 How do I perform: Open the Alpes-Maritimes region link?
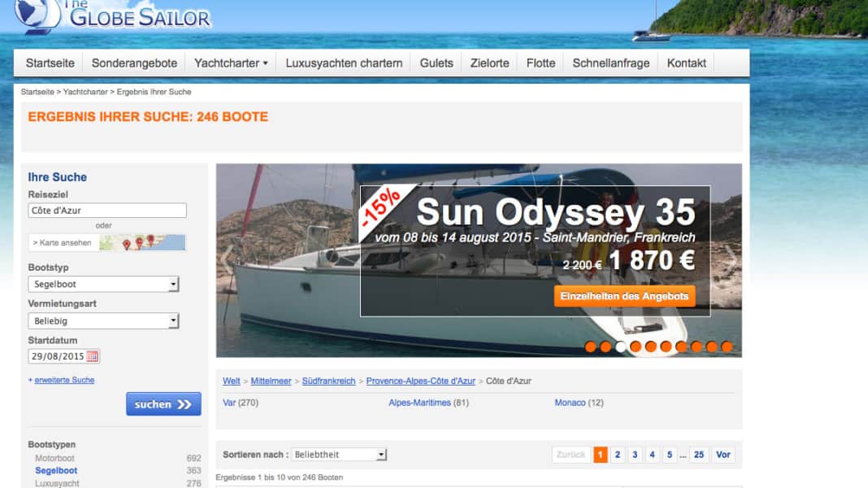click(419, 403)
